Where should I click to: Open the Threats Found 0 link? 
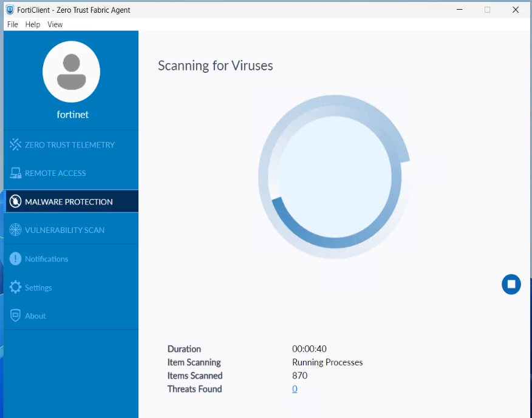295,389
